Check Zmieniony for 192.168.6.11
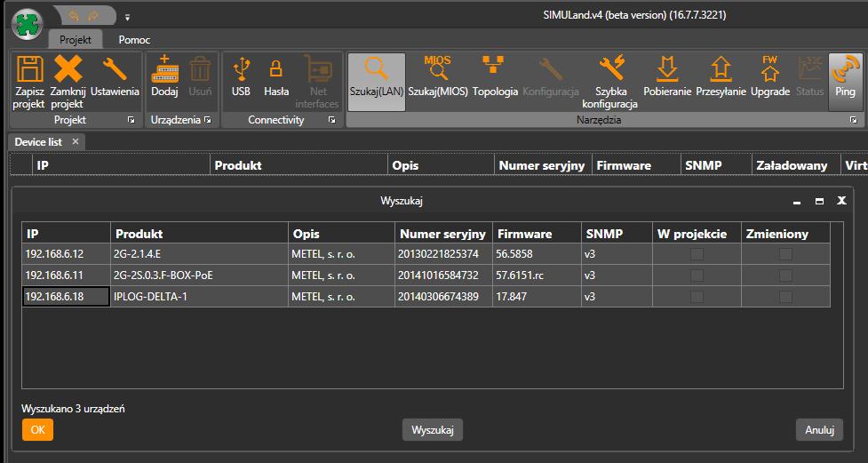The height and width of the screenshot is (463, 868). (x=785, y=275)
